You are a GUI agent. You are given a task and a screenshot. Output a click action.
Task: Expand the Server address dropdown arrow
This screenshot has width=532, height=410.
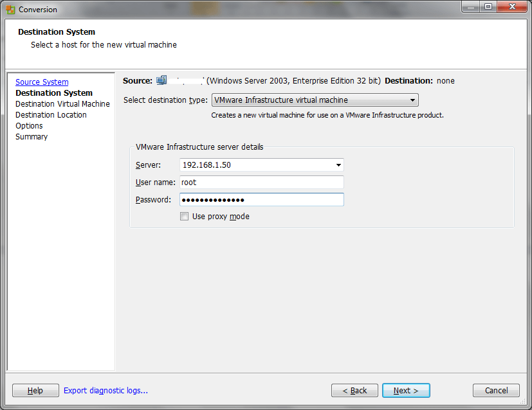click(x=338, y=165)
